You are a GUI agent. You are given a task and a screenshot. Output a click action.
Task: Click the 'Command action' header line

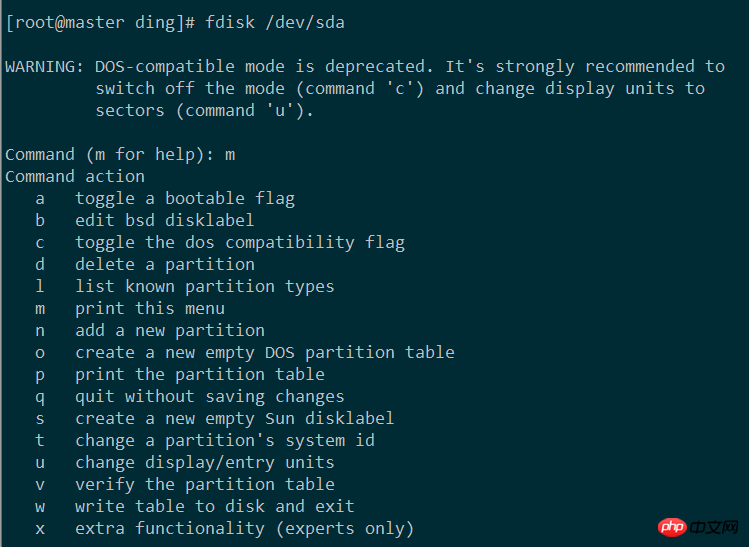75,176
